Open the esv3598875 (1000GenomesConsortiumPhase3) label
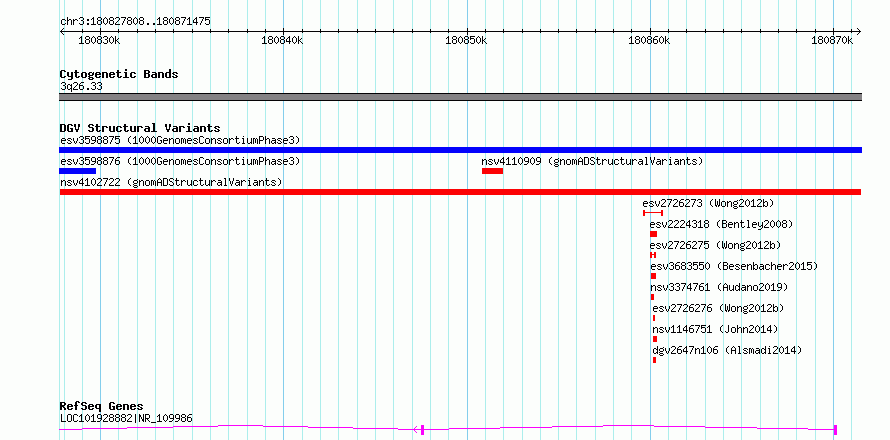The height and width of the screenshot is (440, 890). 180,140
